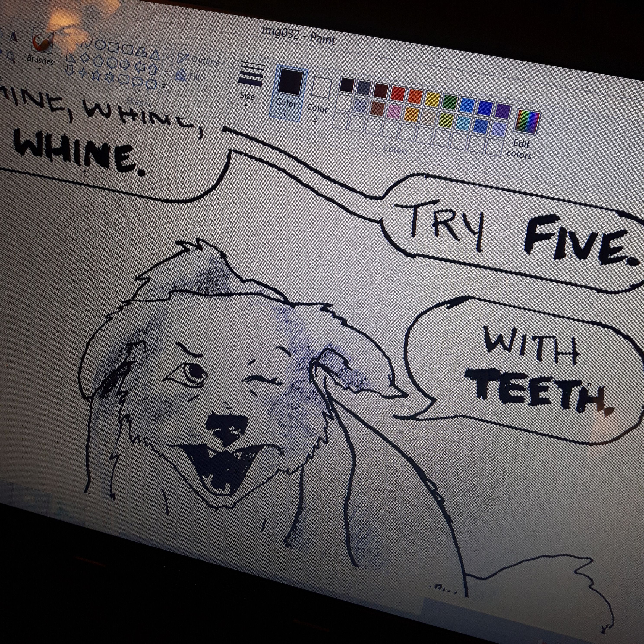Image resolution: width=644 pixels, height=644 pixels.
Task: Select the Rounded rectangular callout shape
Action: [124, 79]
